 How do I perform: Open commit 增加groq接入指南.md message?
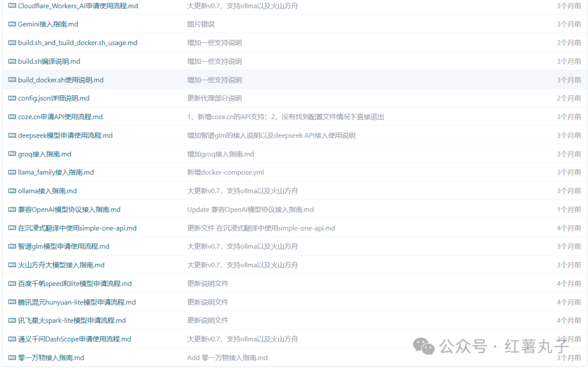(x=220, y=154)
